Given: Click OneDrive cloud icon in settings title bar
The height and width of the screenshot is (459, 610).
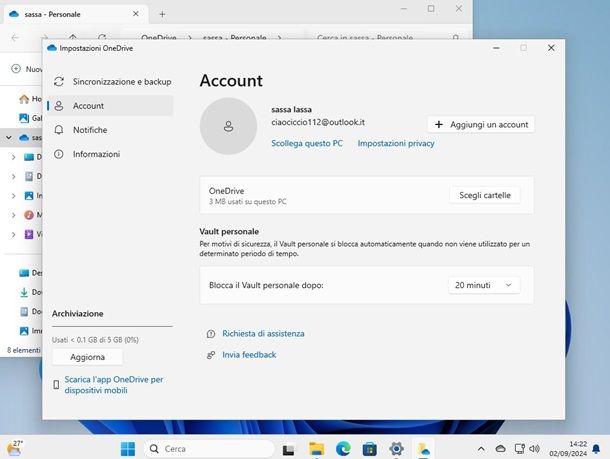Looking at the screenshot, I should 52,48.
